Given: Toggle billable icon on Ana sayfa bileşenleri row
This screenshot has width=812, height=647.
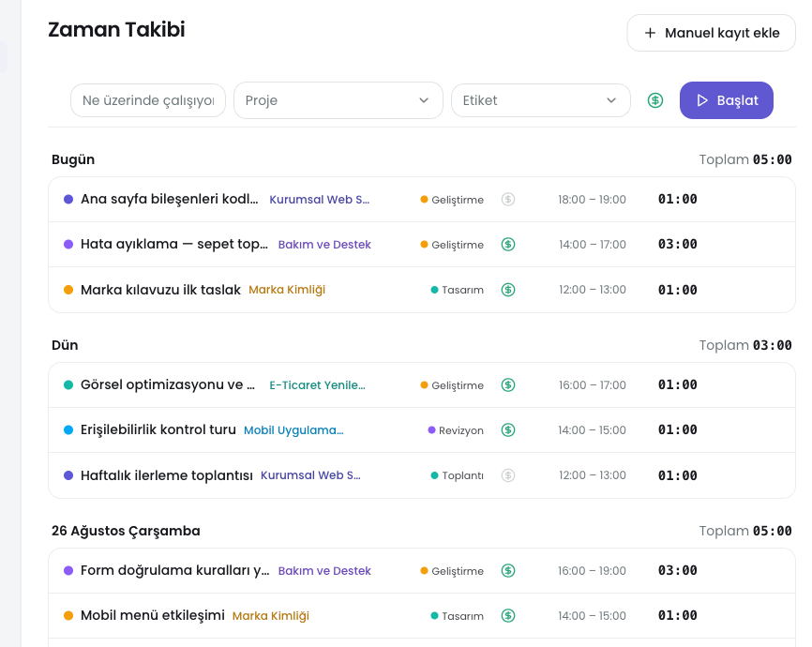Looking at the screenshot, I should [508, 200].
